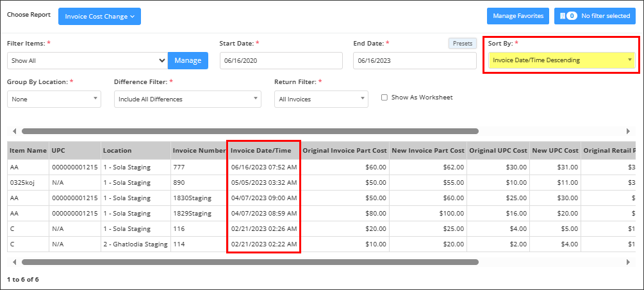Open the Sort By dropdown
644x290 pixels.
(562, 60)
